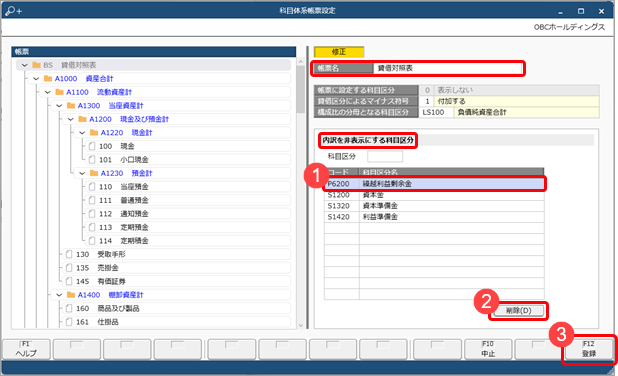Select the P6200 繰越利益剰余金 row
Image resolution: width=618 pixels, height=376 pixels.
pos(434,184)
